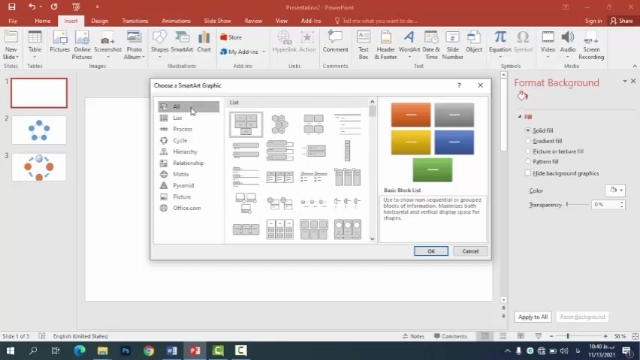Click the Transparency slider
This screenshot has width=640, height=360.
[x=577, y=204]
